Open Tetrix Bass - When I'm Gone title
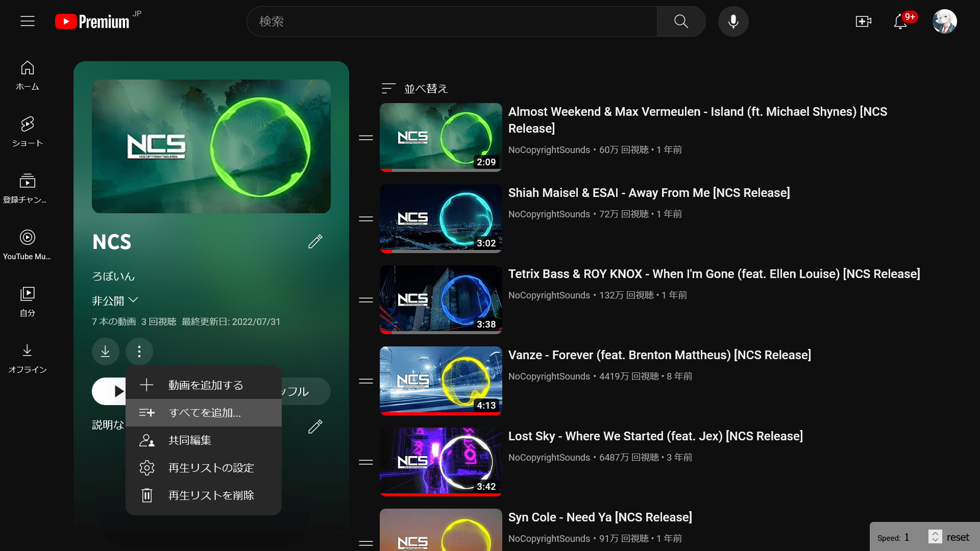 point(714,274)
